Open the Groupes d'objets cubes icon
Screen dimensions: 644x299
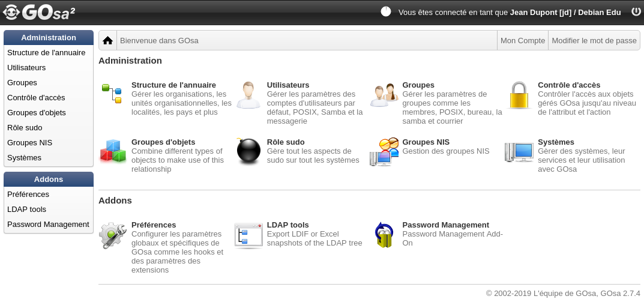pyautogui.click(x=113, y=151)
